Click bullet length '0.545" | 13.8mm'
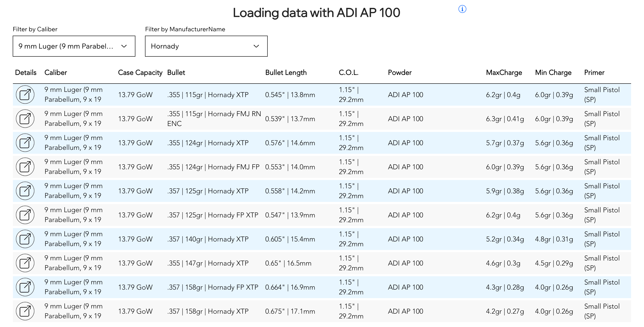Viewport: 644px width, 327px height. [x=290, y=95]
